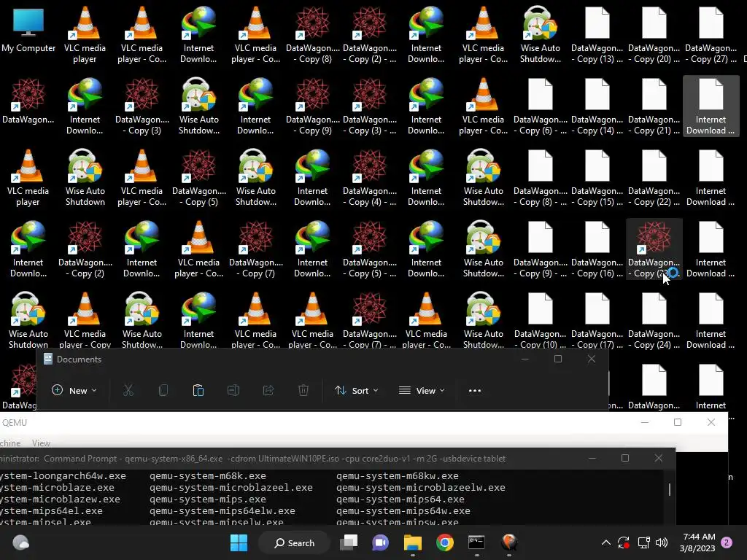The width and height of the screenshot is (747, 560).
Task: Open the View menu in QEMU window
Action: (41, 443)
